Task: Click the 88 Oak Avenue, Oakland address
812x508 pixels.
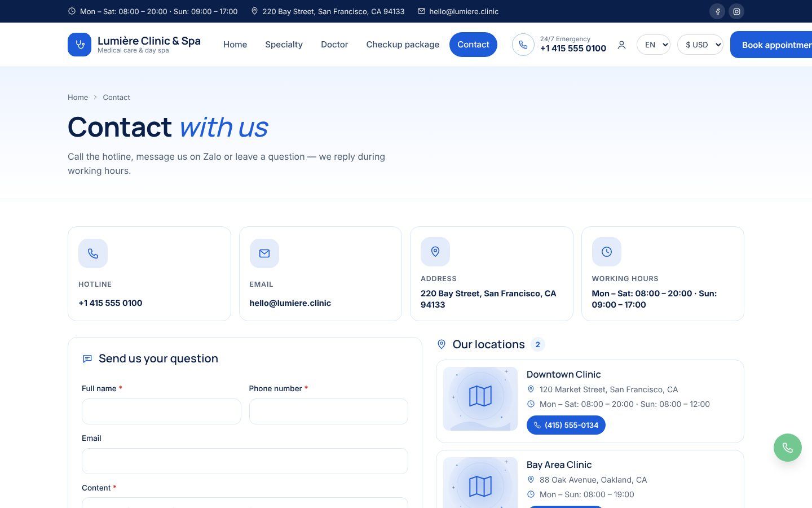Action: tap(593, 480)
